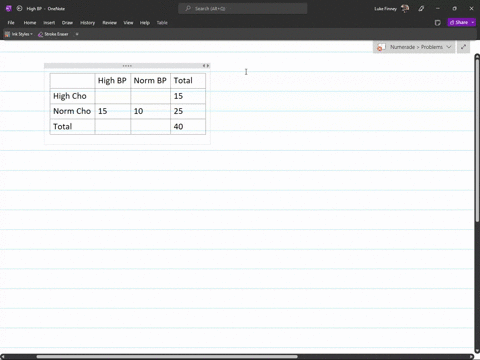
Task: Click the note container drag handle dots
Action: point(127,66)
